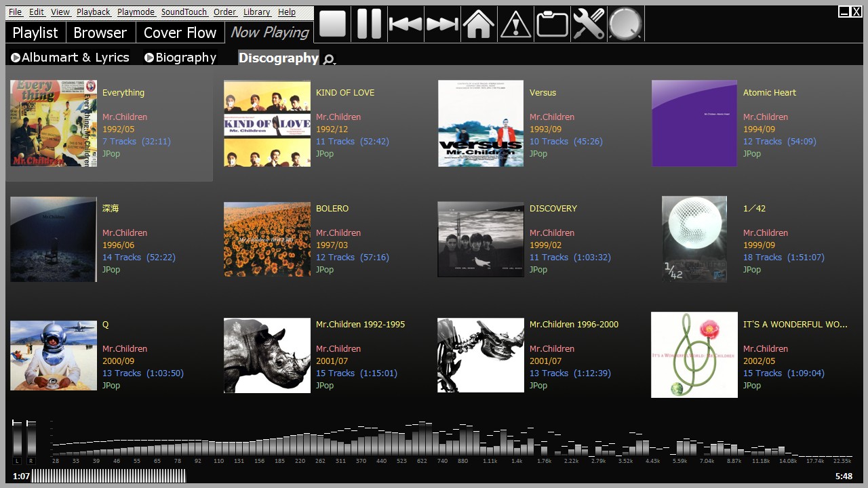Pause the current track
The image size is (868, 488).
370,24
